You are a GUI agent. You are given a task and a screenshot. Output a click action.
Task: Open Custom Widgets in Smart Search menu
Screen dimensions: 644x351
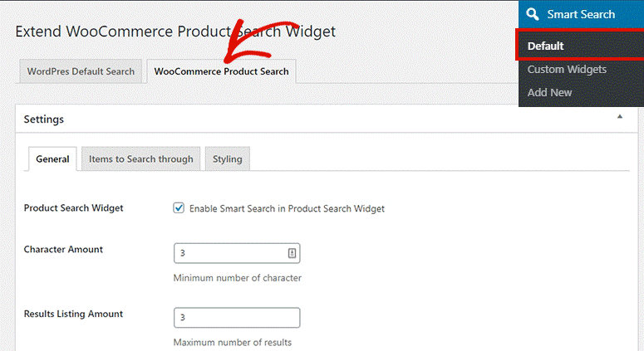(567, 70)
